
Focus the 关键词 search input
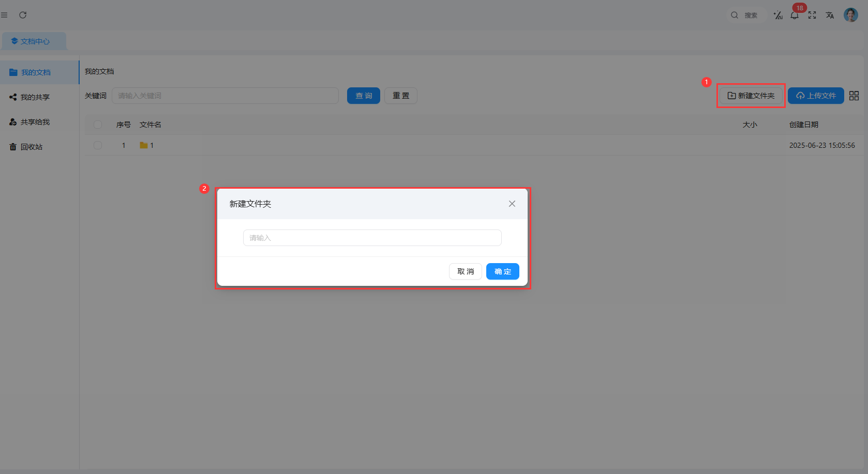(x=225, y=96)
